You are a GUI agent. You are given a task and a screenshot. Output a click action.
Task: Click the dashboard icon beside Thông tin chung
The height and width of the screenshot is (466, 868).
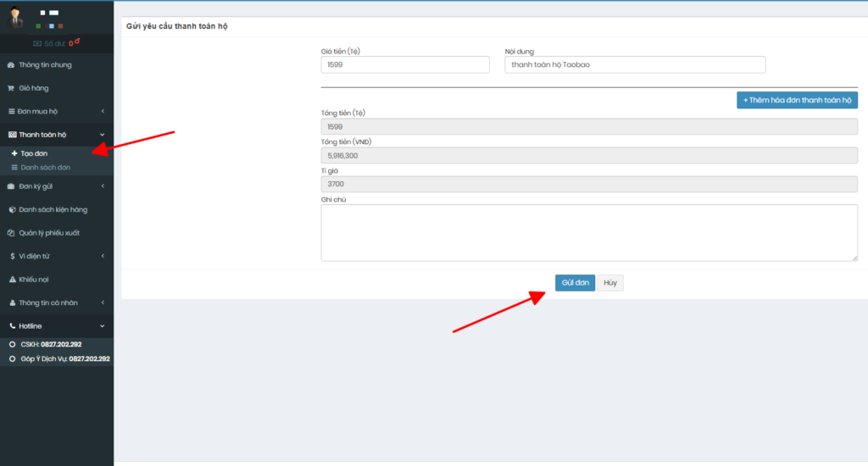11,64
